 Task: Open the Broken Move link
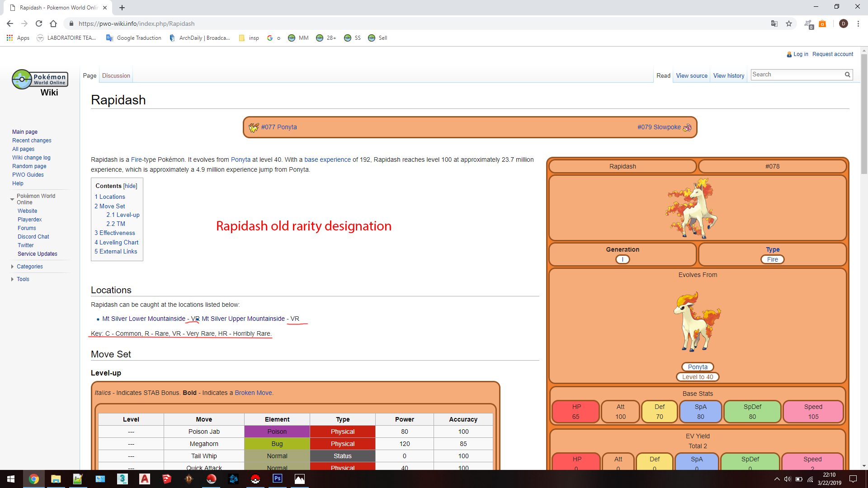(253, 393)
